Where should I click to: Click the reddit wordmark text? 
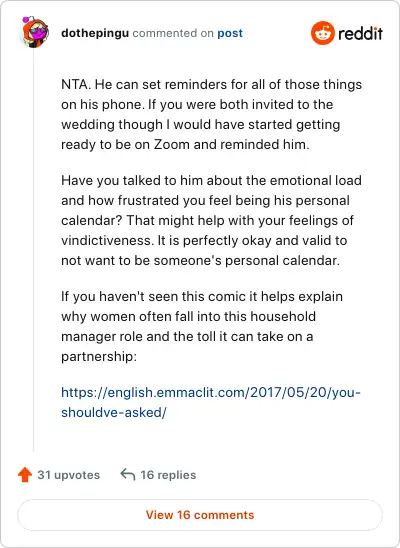(x=360, y=34)
